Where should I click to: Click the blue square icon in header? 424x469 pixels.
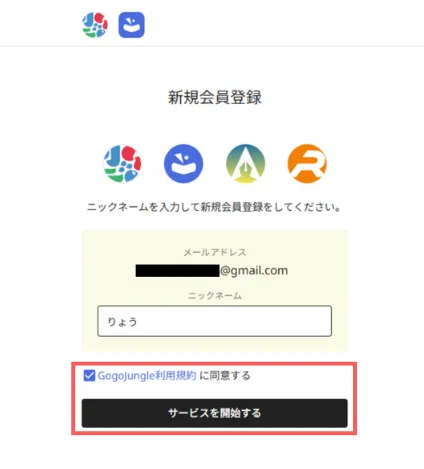click(131, 25)
